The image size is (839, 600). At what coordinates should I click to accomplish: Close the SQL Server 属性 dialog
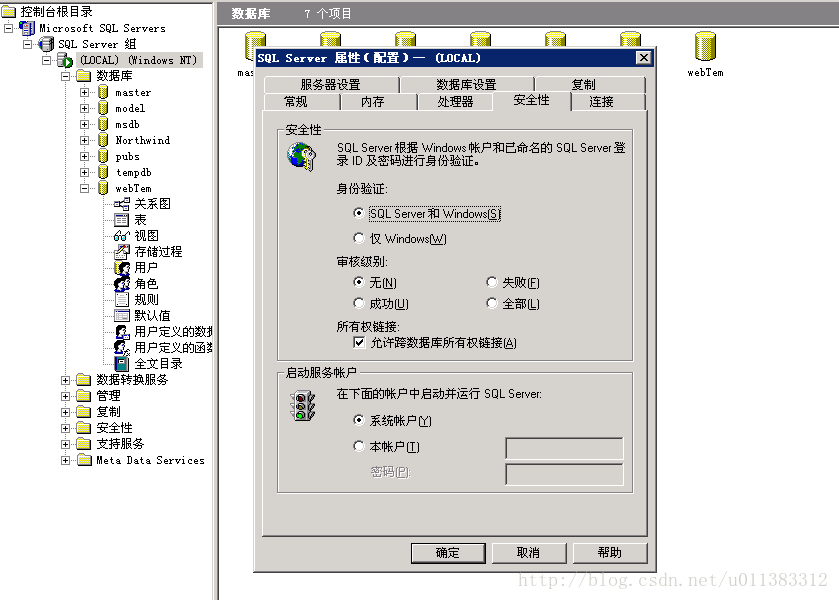coord(644,58)
